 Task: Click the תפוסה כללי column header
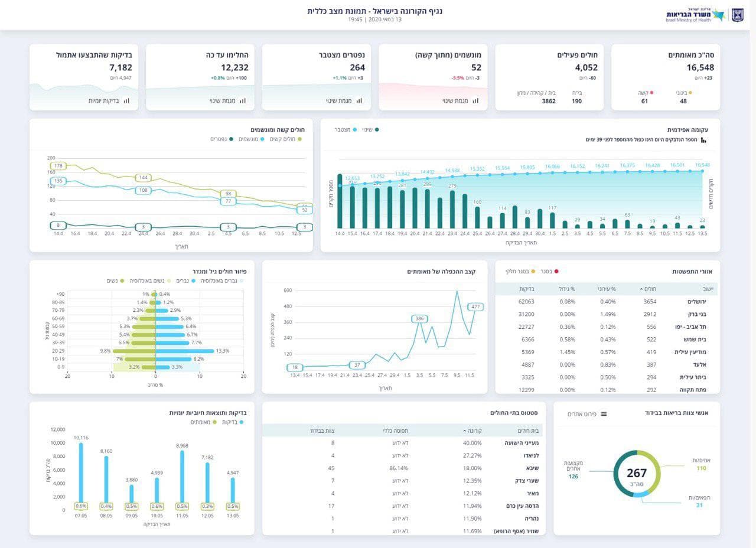(x=396, y=430)
